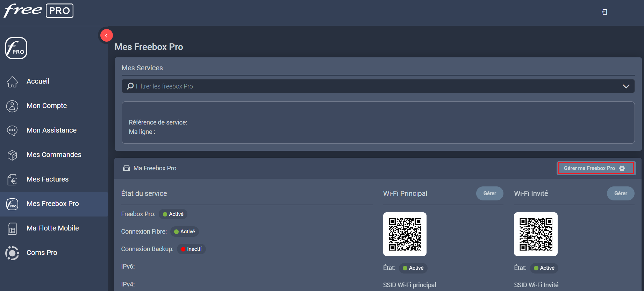The image size is (644, 291).
Task: Open Mes Factures page
Action: click(x=54, y=179)
